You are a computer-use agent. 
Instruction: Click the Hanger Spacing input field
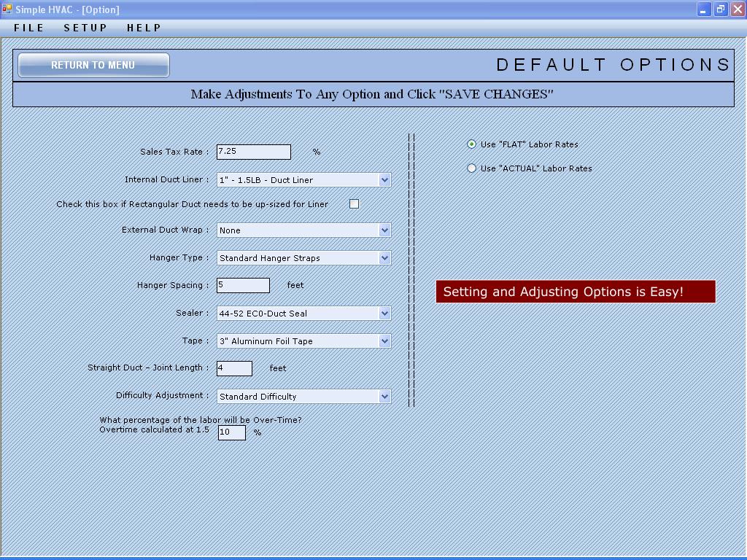(243, 285)
